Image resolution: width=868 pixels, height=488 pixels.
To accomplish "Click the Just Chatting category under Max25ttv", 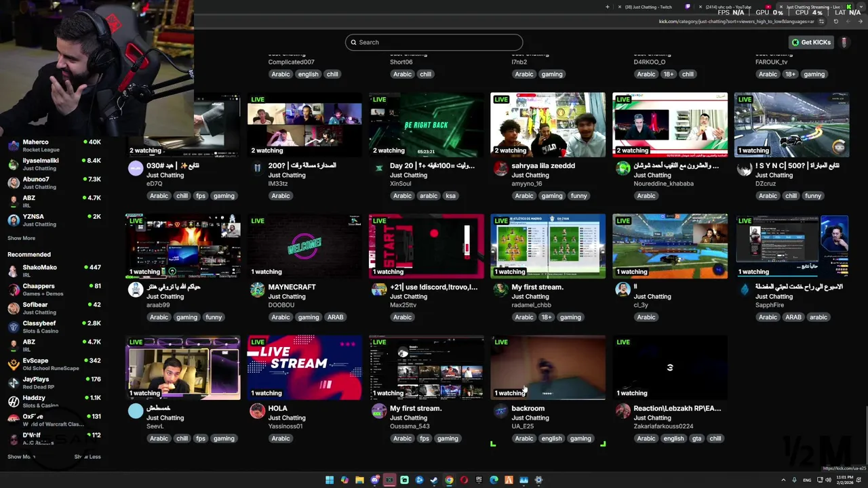I will [x=408, y=296].
